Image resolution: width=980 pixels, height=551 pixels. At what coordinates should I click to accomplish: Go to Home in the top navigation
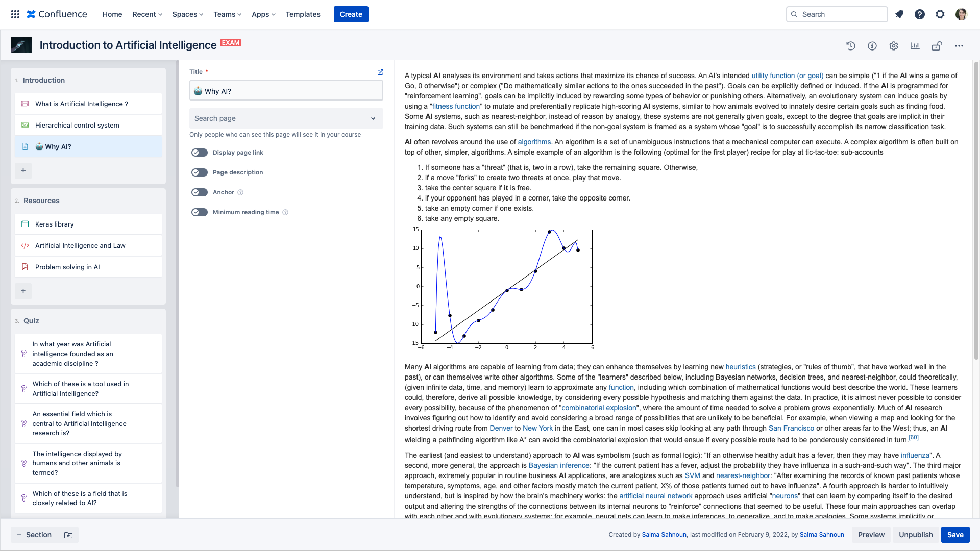[112, 14]
